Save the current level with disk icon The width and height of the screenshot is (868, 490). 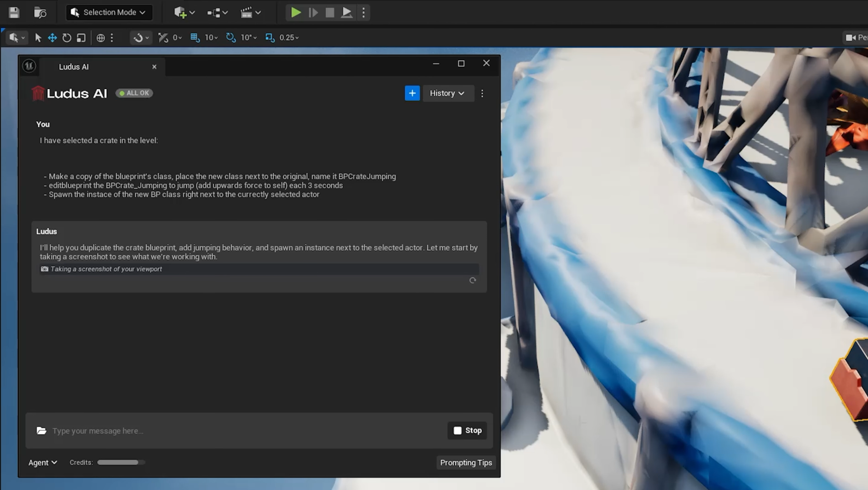click(x=14, y=12)
